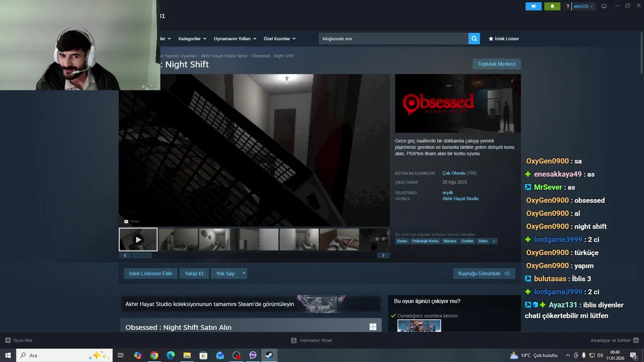Open the Çok Olumlu reviews link

(454, 173)
